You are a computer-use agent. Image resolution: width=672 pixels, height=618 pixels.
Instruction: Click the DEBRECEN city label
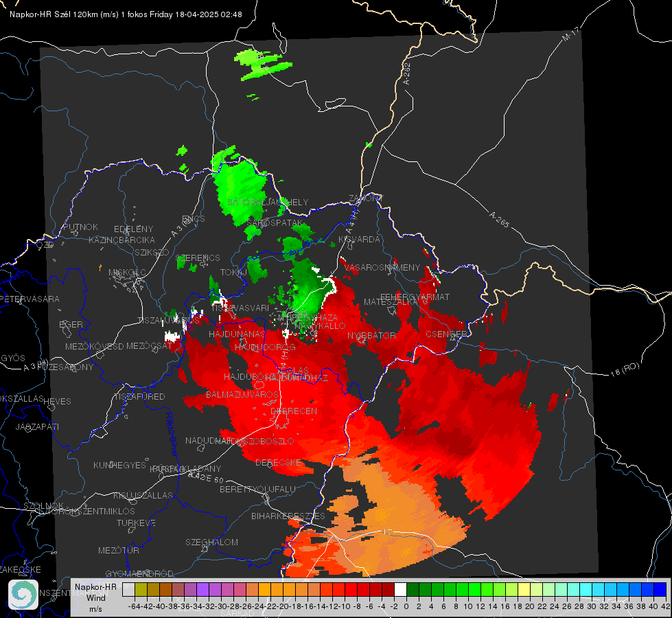click(x=294, y=411)
